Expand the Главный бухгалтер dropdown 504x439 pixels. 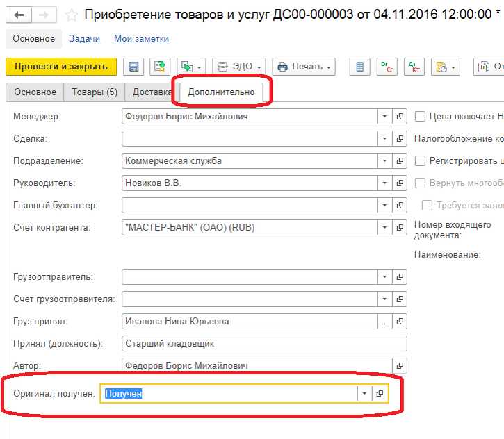point(384,205)
